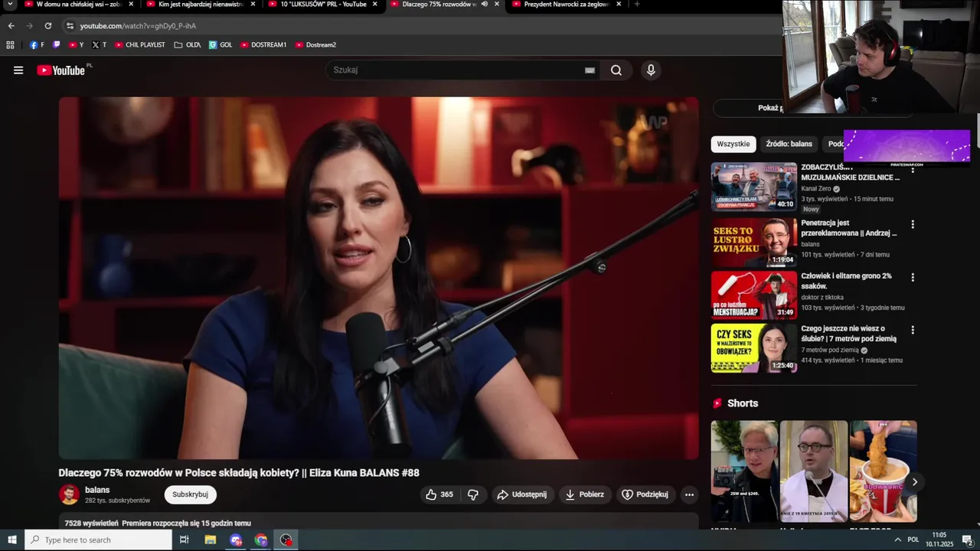
Task: Open the Dostream2 bookmark
Action: [315, 44]
